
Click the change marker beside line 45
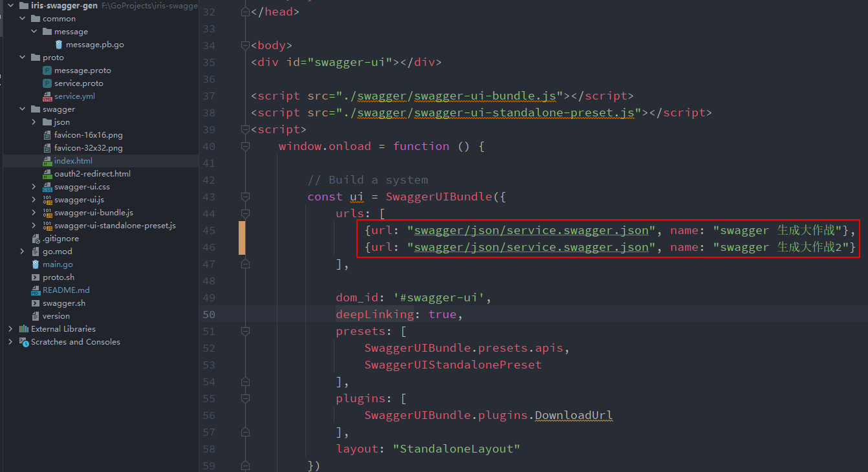[242, 230]
